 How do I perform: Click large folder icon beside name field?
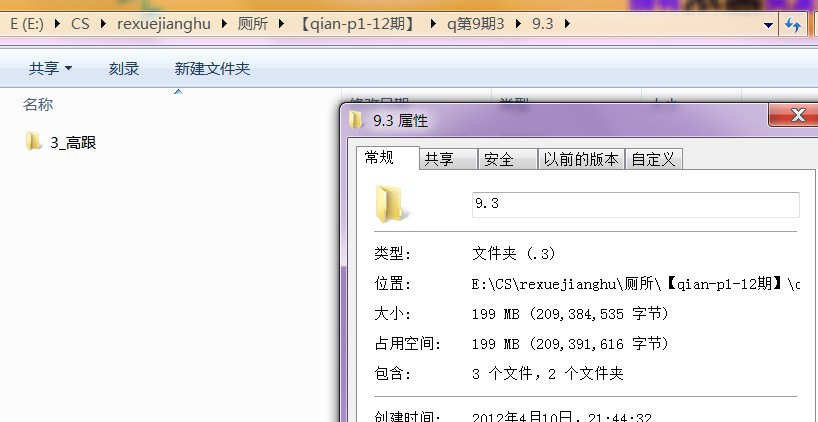click(x=390, y=203)
